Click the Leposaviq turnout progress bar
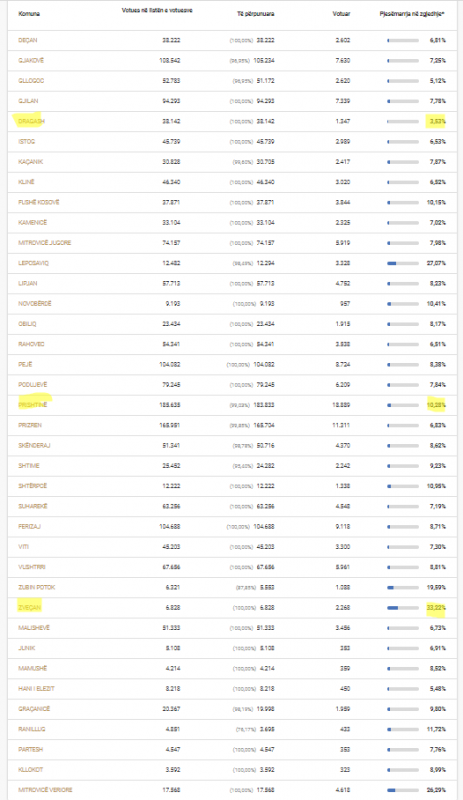Screen dimensions: 463x800 click(403, 263)
